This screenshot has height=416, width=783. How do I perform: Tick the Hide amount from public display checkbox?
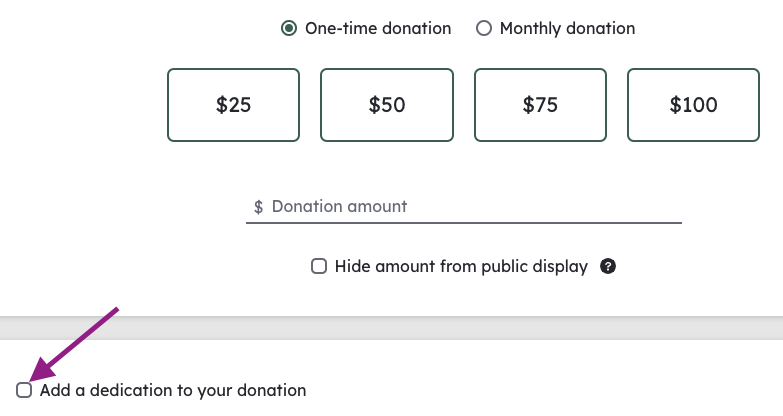[319, 266]
